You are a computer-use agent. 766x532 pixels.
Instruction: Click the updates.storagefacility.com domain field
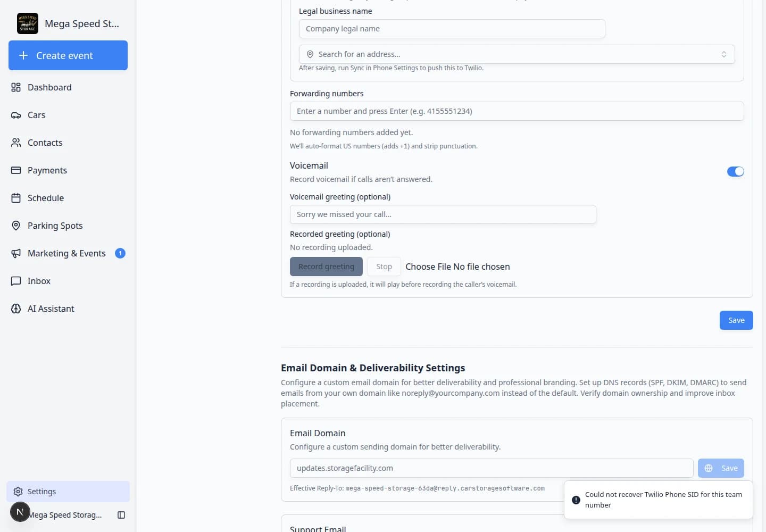[492, 468]
